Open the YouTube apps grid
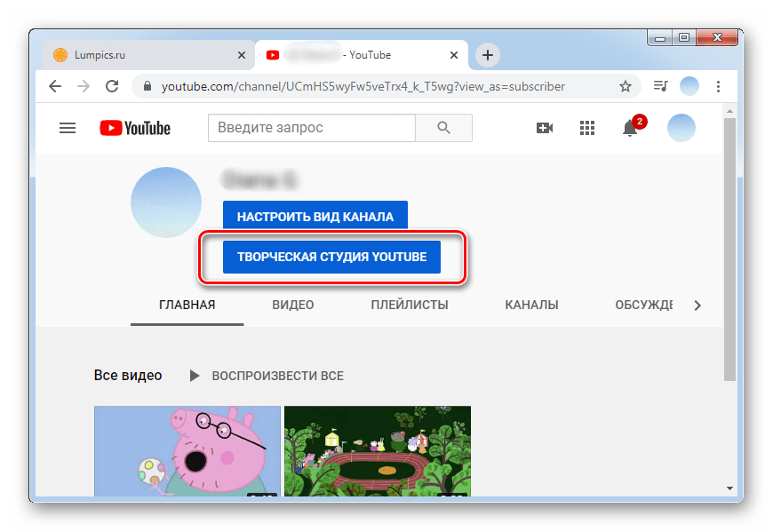This screenshot has height=532, width=773. point(586,128)
